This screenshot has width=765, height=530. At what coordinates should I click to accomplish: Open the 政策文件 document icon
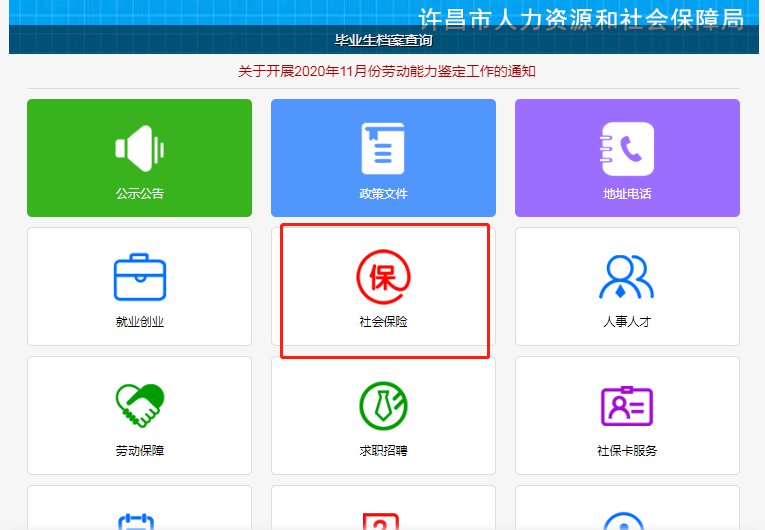tap(383, 148)
